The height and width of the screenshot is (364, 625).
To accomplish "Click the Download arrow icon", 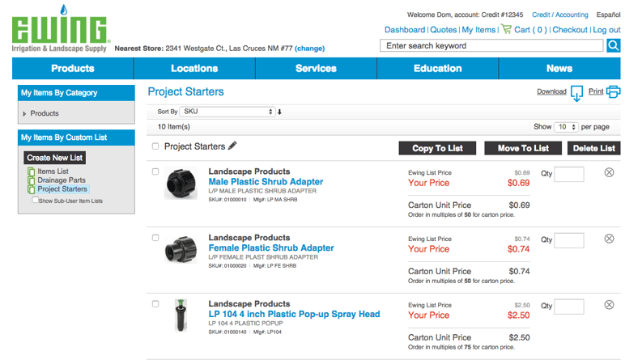I will click(x=576, y=93).
